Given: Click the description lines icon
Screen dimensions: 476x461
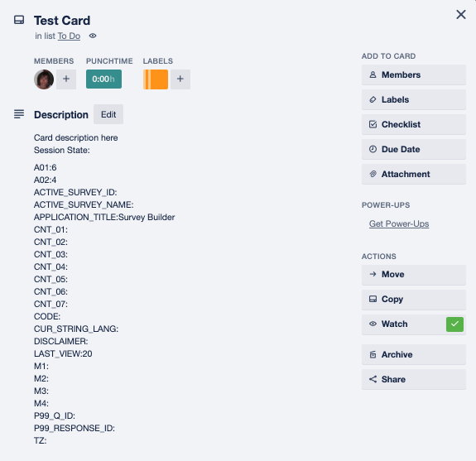Looking at the screenshot, I should tap(19, 114).
